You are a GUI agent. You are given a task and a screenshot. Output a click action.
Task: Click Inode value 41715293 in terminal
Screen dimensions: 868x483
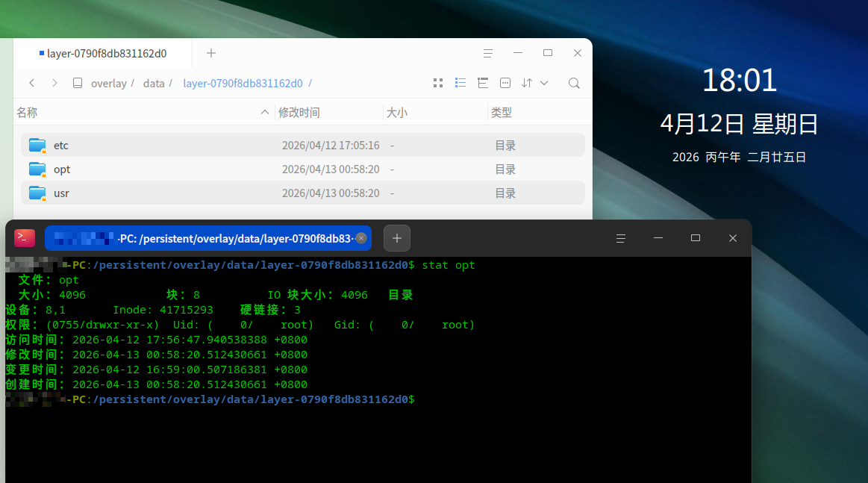point(186,311)
